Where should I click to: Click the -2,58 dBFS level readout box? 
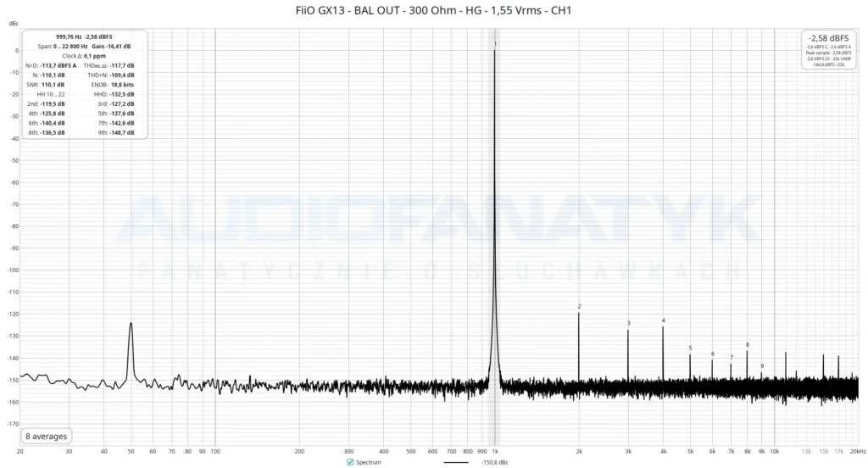(828, 50)
